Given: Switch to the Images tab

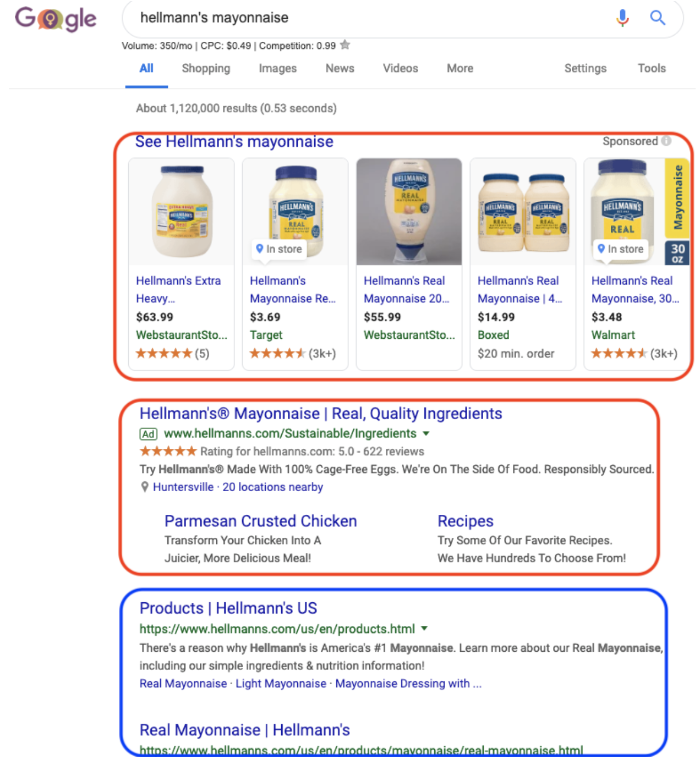Looking at the screenshot, I should (278, 68).
